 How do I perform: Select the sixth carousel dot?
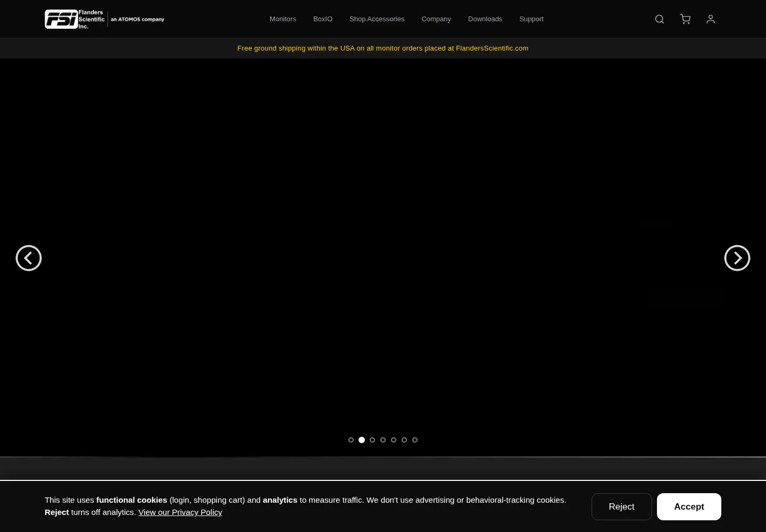[404, 440]
